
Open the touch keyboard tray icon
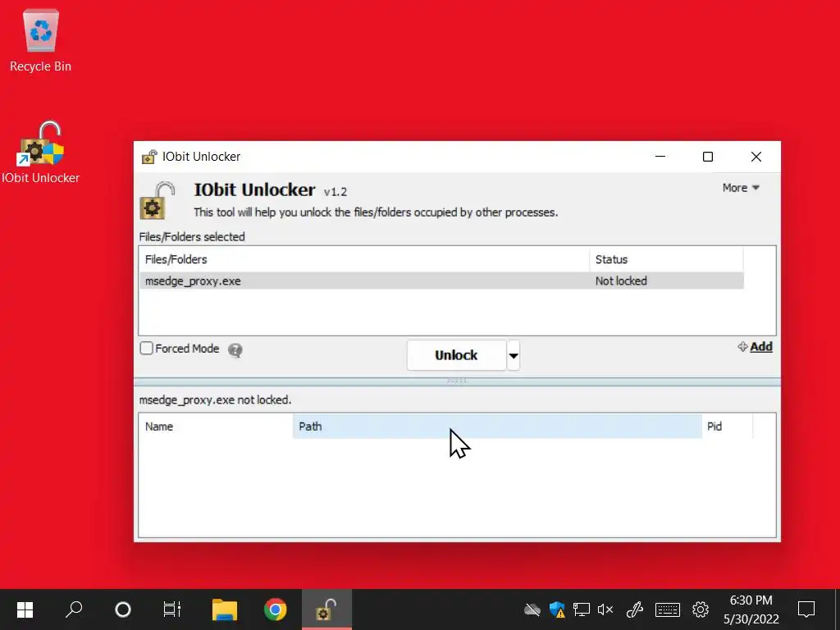click(x=668, y=609)
